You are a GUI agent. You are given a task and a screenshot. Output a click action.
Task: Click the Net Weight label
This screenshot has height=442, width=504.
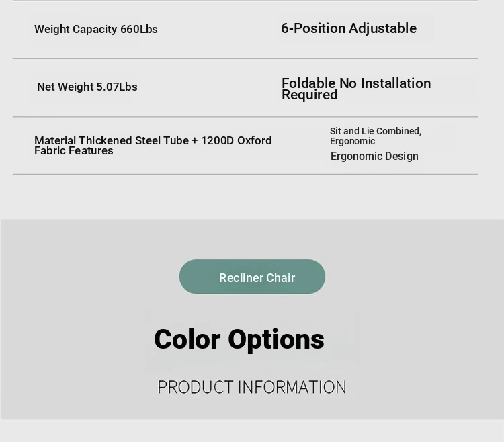65,87
